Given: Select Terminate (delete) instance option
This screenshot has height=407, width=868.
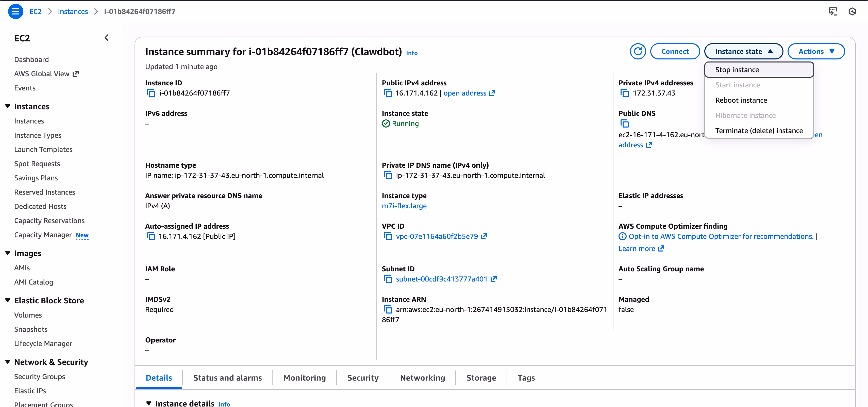Looking at the screenshot, I should point(759,131).
